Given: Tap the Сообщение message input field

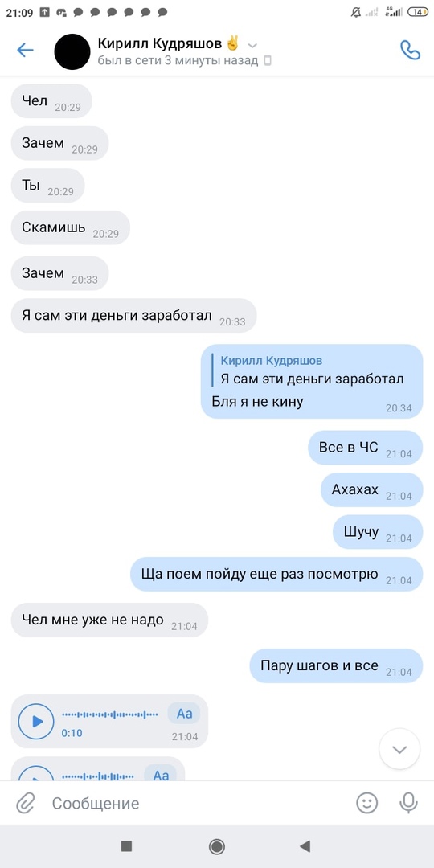Looking at the screenshot, I should coord(199,803).
